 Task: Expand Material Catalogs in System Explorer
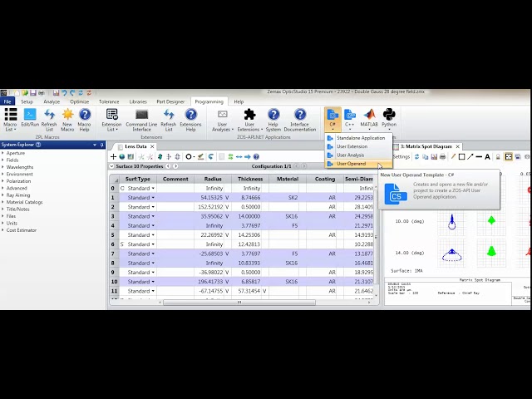2,202
